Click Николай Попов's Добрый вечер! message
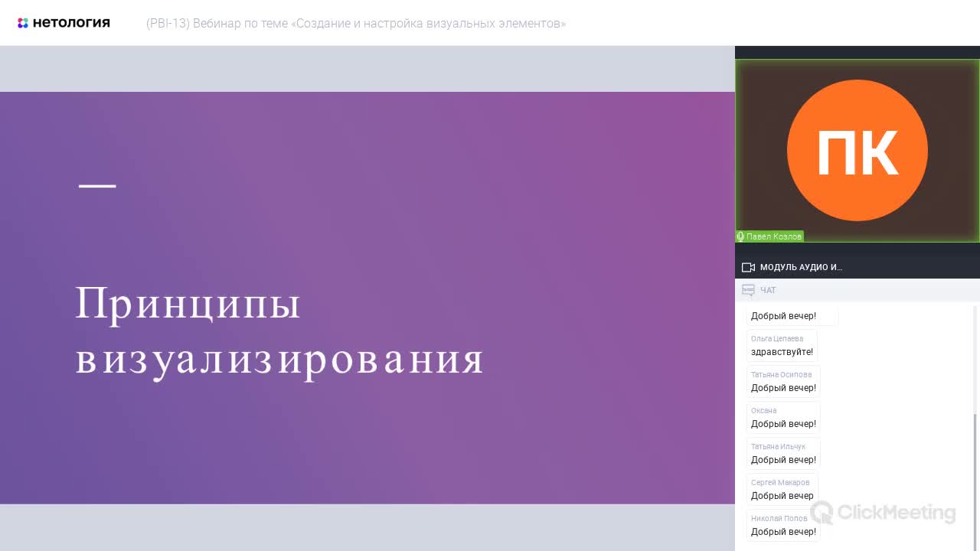Screen dimensions: 980x551 [x=783, y=532]
